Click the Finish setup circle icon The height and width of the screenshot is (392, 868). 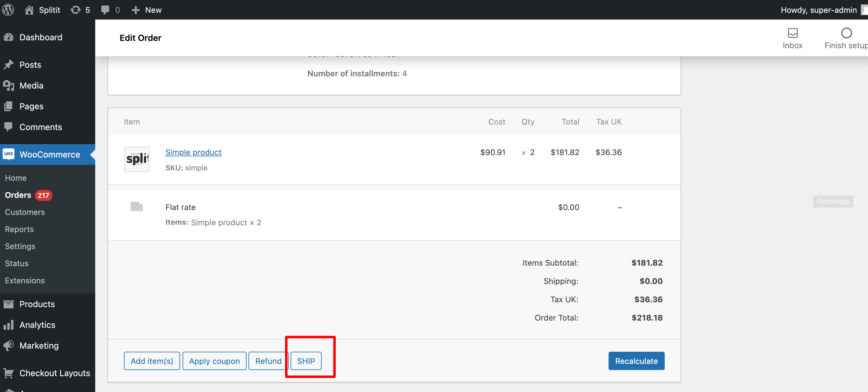pyautogui.click(x=846, y=33)
